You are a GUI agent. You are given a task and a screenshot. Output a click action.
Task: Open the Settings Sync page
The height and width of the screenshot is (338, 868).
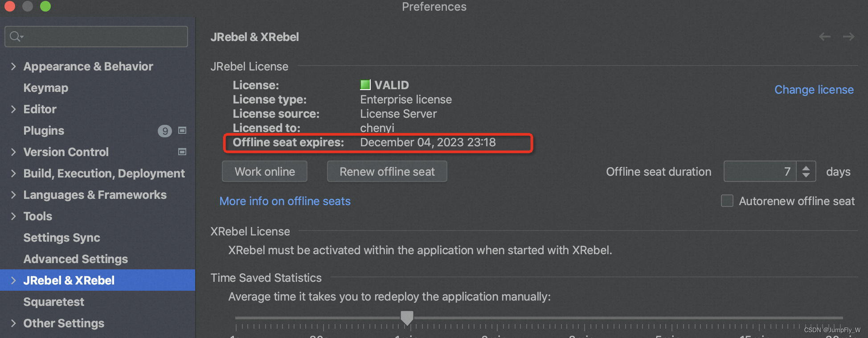click(x=61, y=238)
